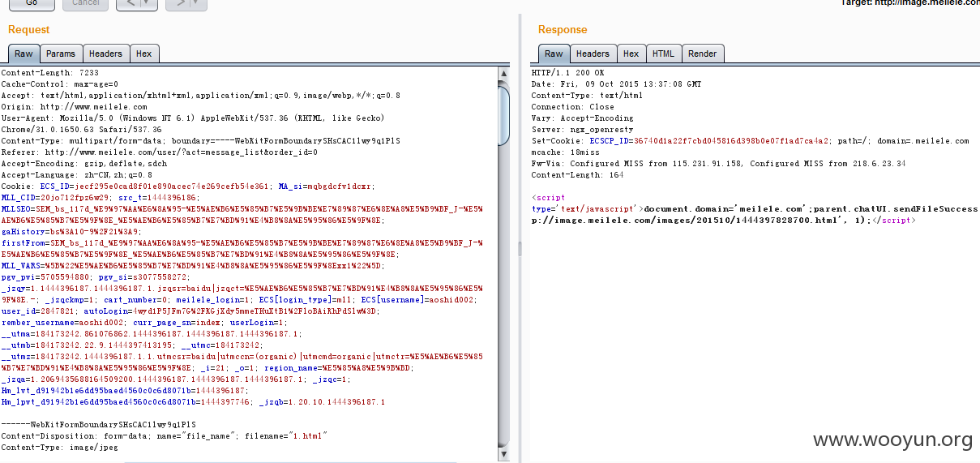Click the 'Content-Type: image/jpeg' line
This screenshot has width=980, height=463.
[59, 448]
